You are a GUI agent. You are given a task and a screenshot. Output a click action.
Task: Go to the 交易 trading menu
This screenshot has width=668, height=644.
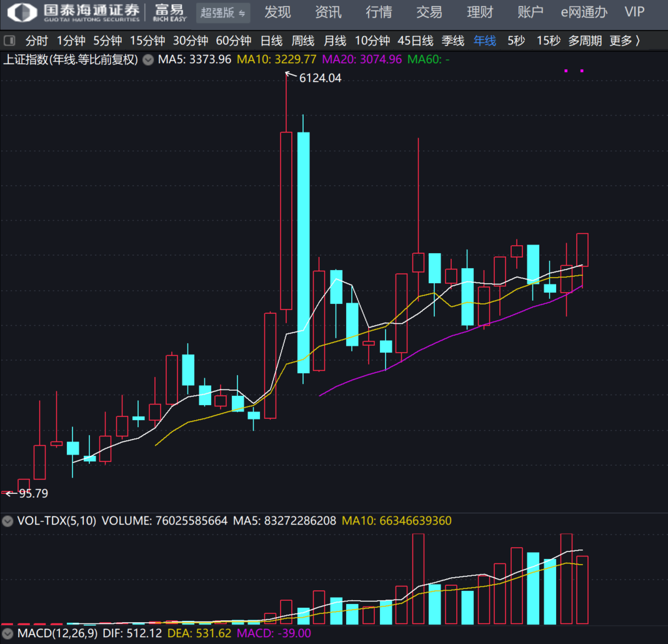click(429, 12)
